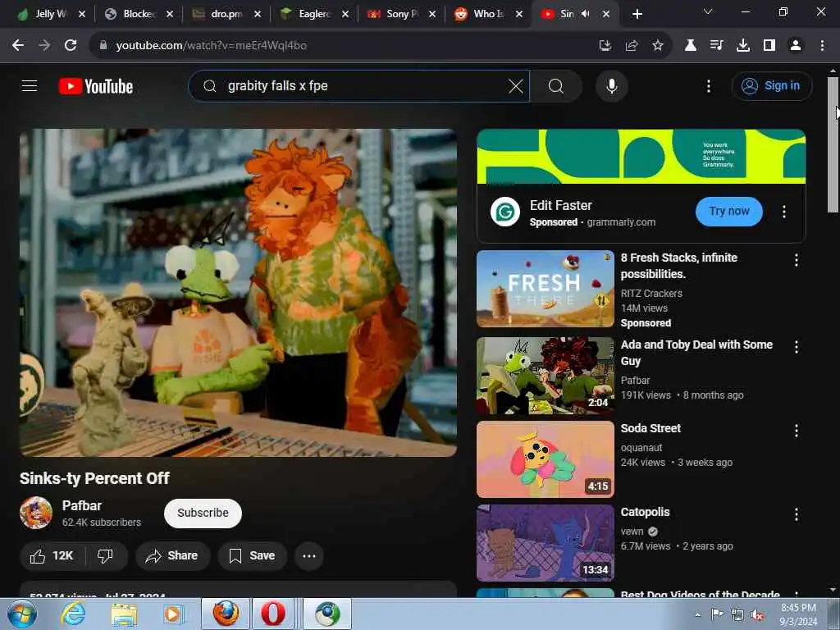Screen dimensions: 840x630
Task: Open media controls in browser toolbar
Action: click(x=717, y=46)
